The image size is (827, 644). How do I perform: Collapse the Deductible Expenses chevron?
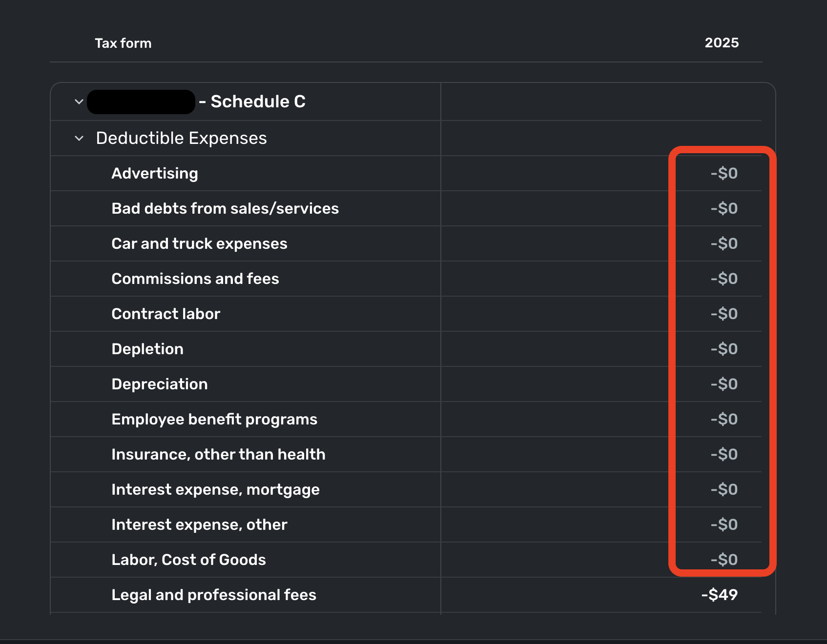click(x=79, y=139)
